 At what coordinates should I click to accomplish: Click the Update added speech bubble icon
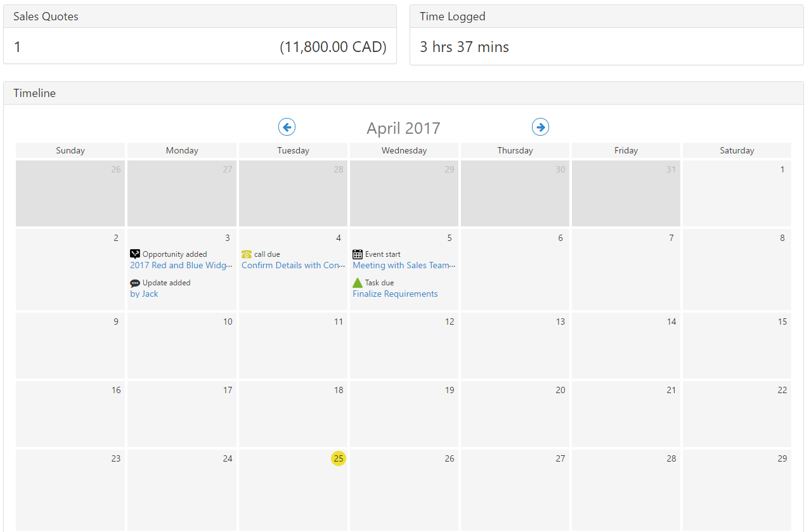click(135, 283)
